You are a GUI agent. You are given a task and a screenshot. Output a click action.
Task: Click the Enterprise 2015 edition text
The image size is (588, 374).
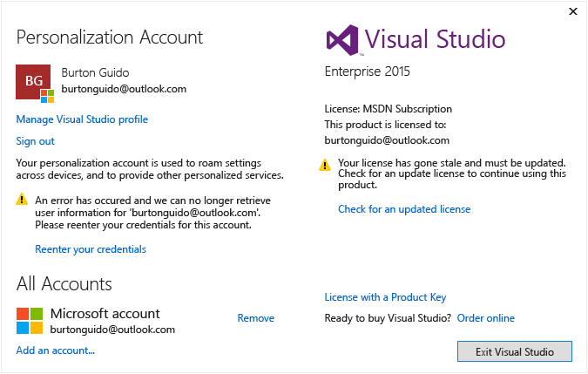(x=368, y=71)
